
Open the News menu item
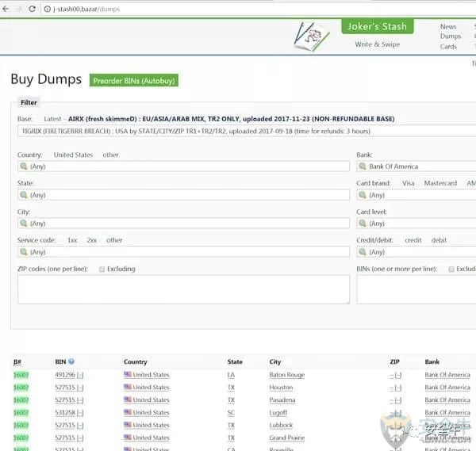click(x=448, y=27)
